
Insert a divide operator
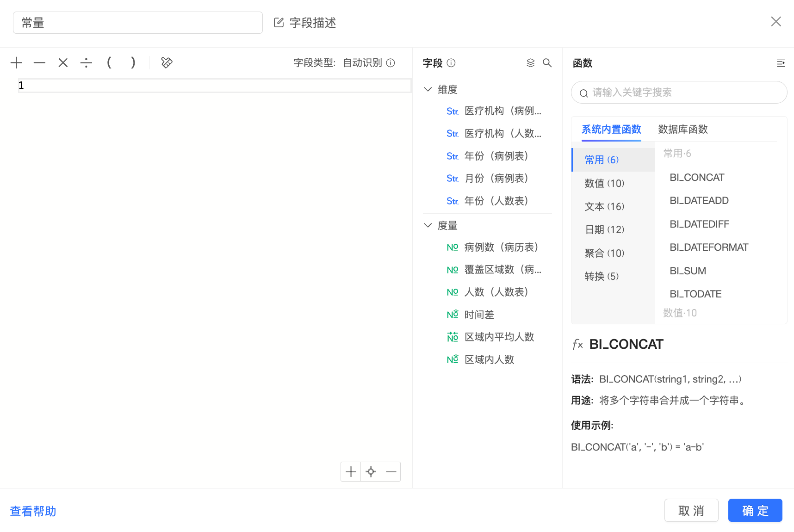[86, 62]
